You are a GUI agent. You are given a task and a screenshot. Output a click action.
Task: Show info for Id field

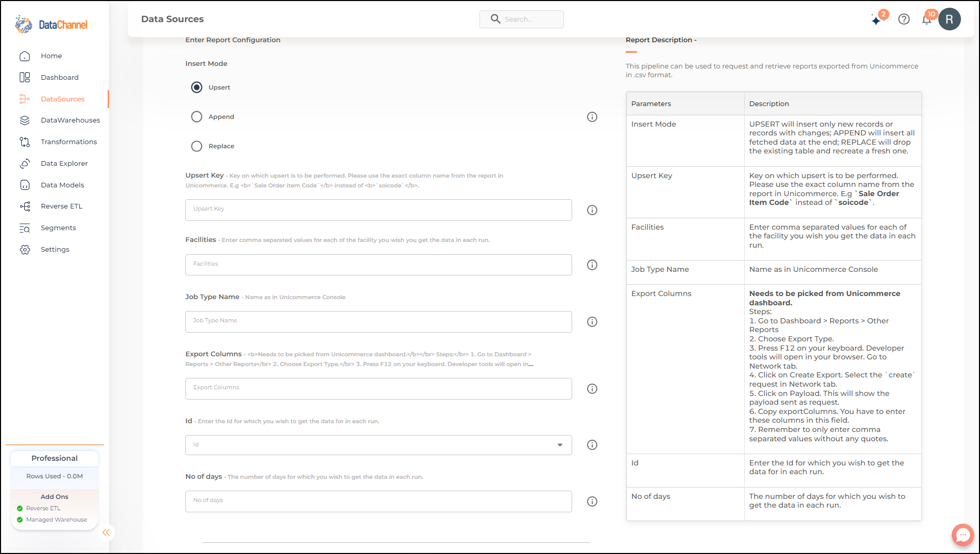(592, 445)
